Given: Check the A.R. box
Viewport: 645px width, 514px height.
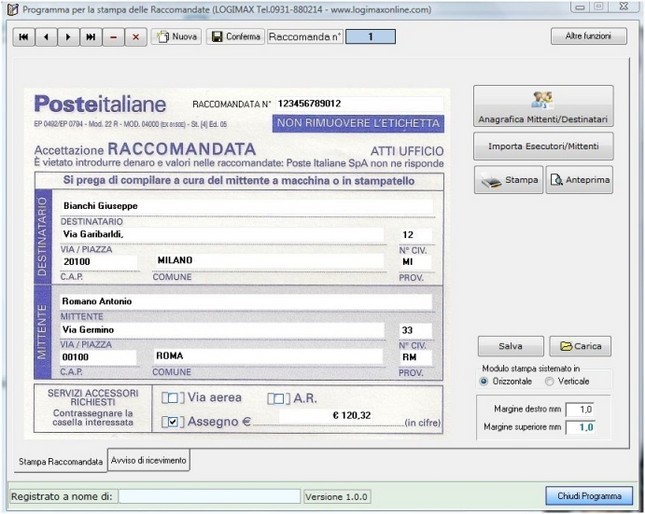Looking at the screenshot, I should pos(278,399).
